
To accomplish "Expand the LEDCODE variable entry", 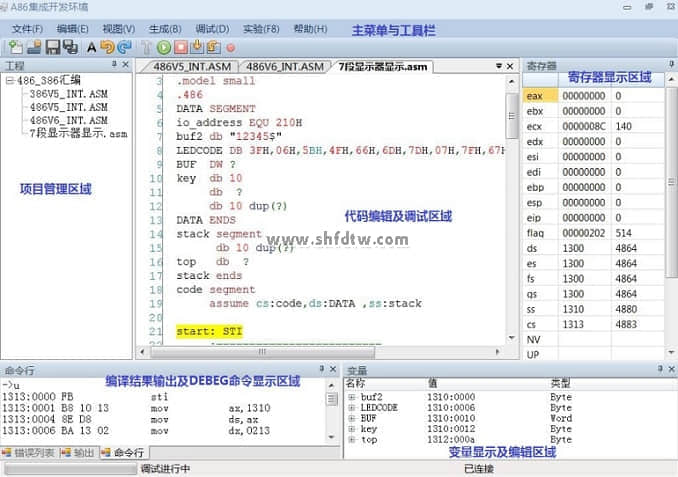I will [x=351, y=408].
